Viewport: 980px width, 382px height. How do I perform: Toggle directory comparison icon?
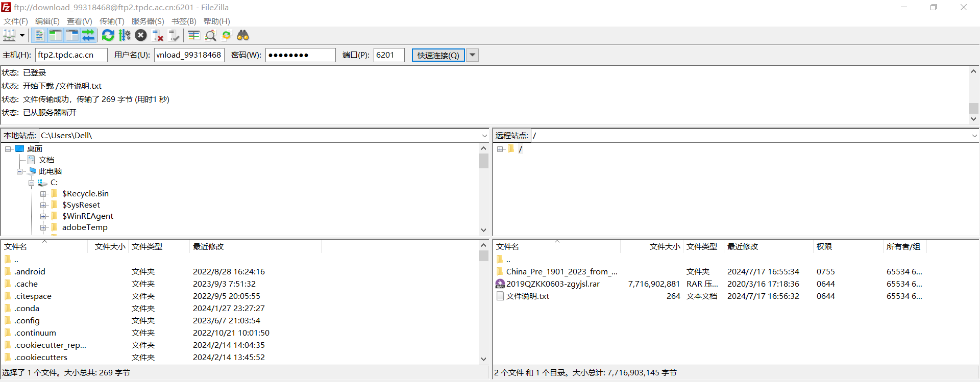[x=210, y=35]
